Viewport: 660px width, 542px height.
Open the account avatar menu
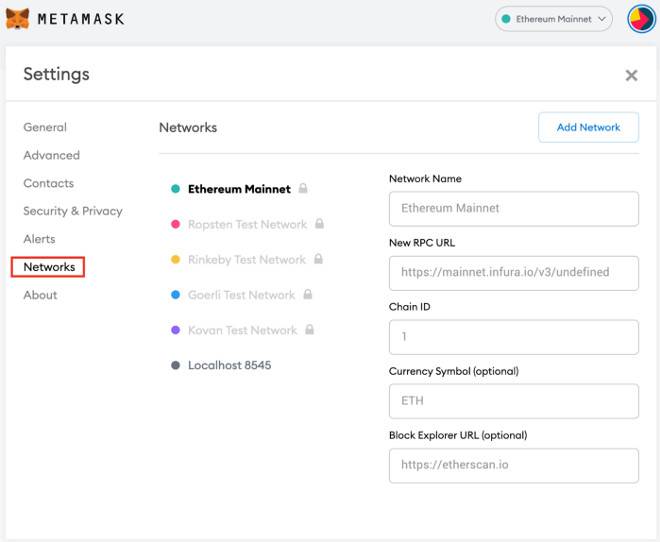[x=641, y=19]
